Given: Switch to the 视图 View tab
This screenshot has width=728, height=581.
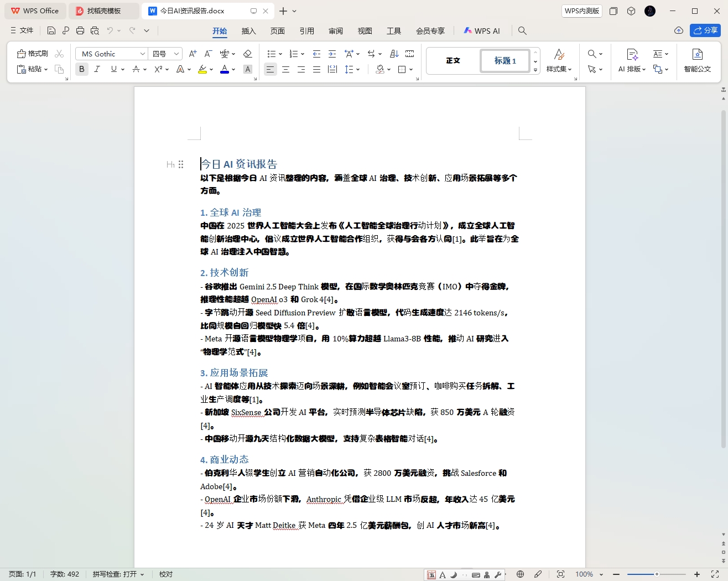Looking at the screenshot, I should [365, 31].
